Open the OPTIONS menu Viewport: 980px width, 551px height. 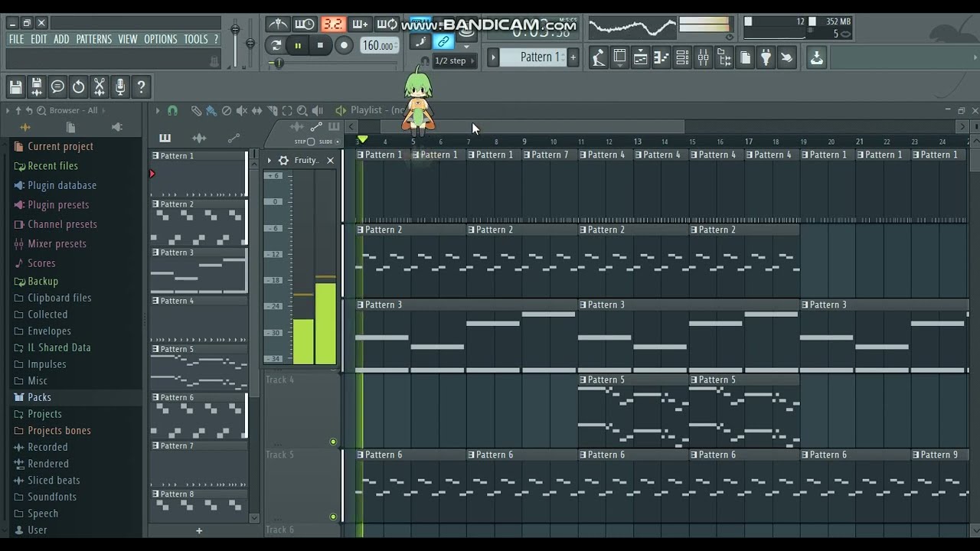click(x=161, y=39)
